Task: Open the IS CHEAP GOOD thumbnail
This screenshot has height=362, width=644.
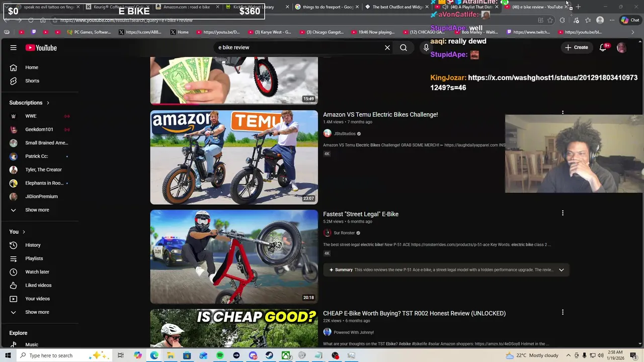Action: [x=234, y=328]
